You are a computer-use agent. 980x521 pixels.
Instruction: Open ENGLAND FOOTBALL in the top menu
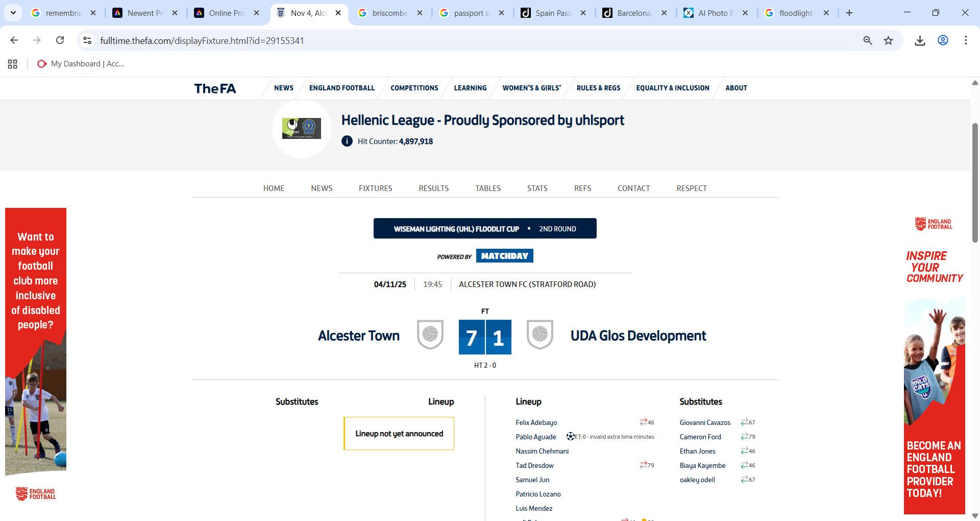[342, 88]
